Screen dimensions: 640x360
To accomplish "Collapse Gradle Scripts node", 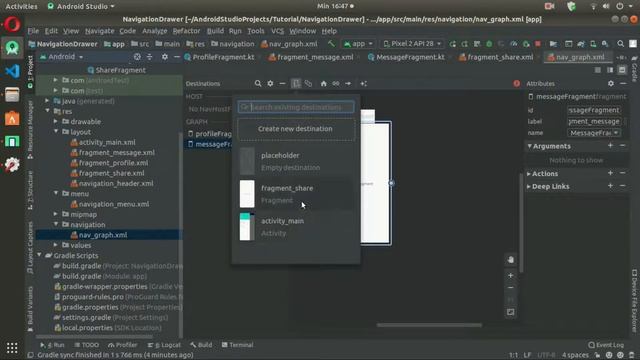I will [x=40, y=255].
